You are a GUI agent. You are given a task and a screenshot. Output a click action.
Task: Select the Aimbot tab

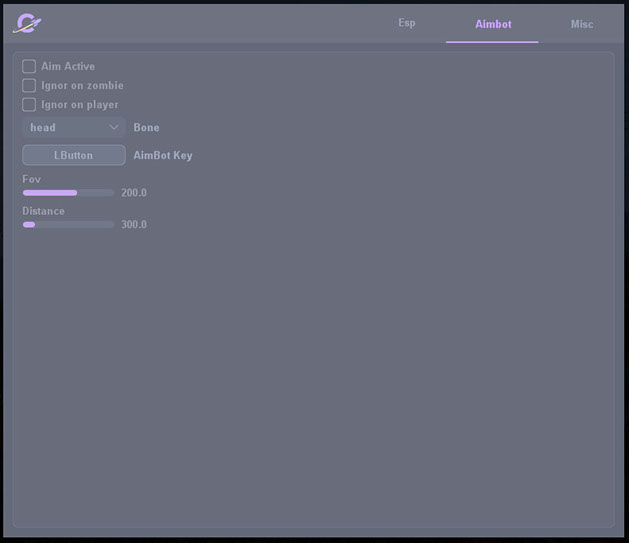493,24
